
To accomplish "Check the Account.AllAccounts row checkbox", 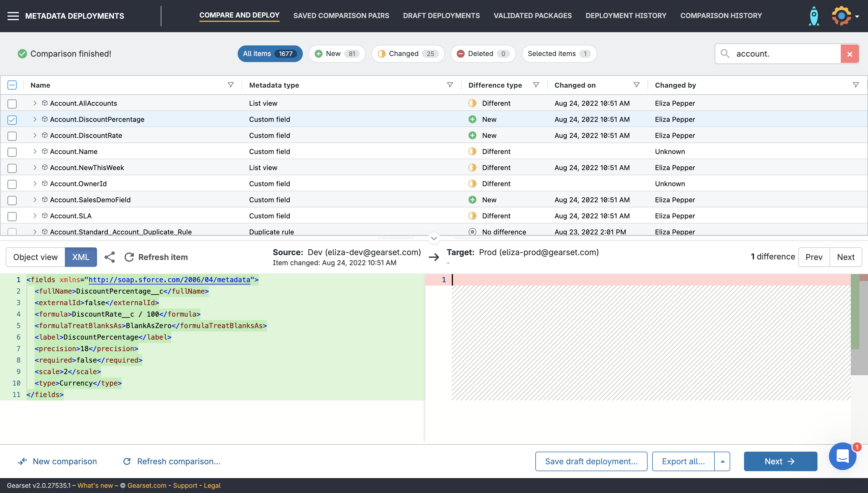I will [x=12, y=104].
